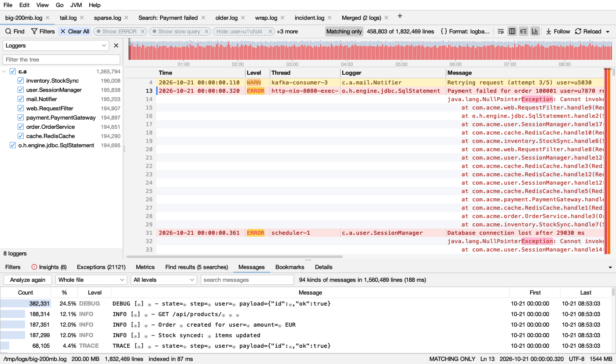616x364 pixels.
Task: Open the 'All levels' dropdown
Action: (164, 280)
